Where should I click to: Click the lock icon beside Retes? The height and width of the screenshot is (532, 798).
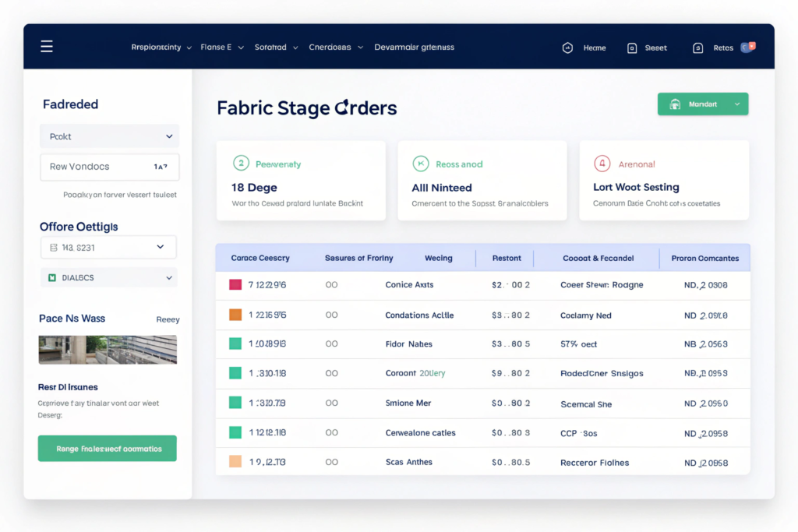698,48
